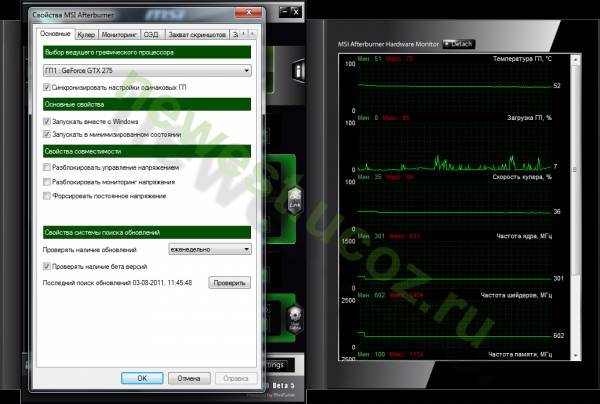
Task: Toggle Проверять наличие бета версий checkbox
Action: (47, 266)
